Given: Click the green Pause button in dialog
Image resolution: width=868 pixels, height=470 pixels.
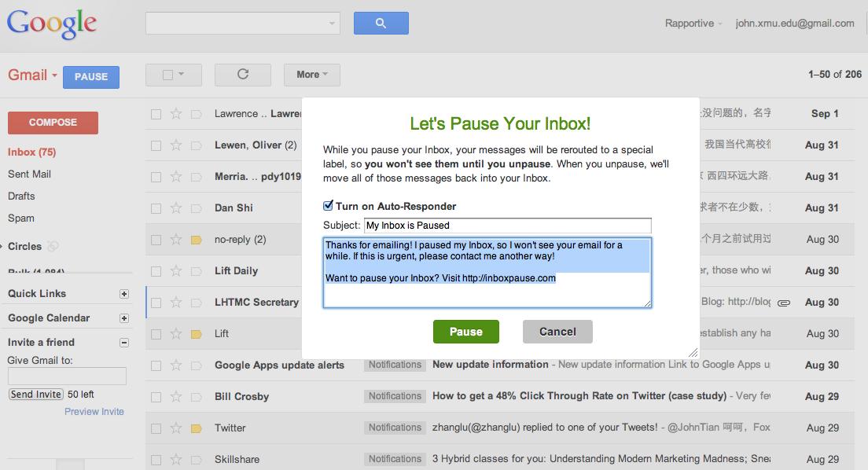Looking at the screenshot, I should [x=466, y=332].
